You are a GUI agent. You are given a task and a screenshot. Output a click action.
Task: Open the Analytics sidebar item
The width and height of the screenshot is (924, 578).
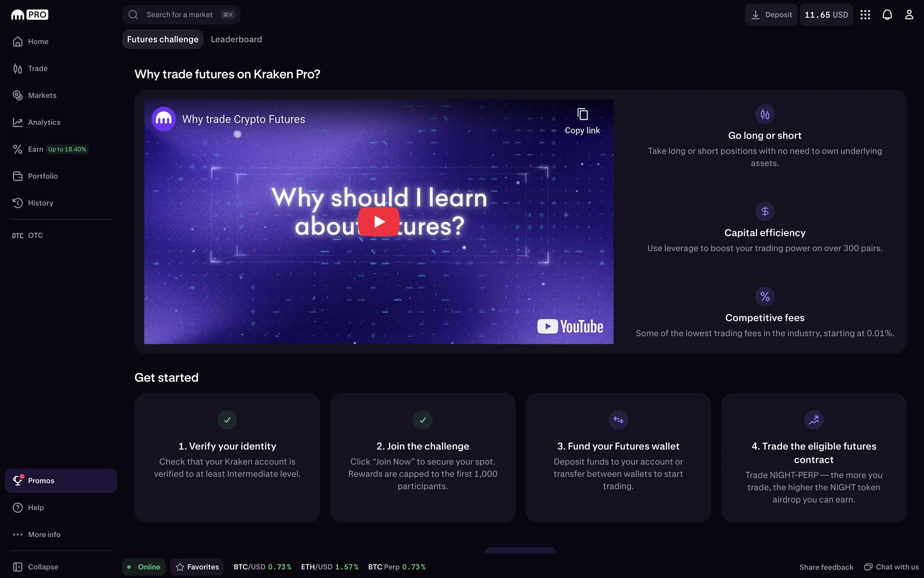point(44,122)
